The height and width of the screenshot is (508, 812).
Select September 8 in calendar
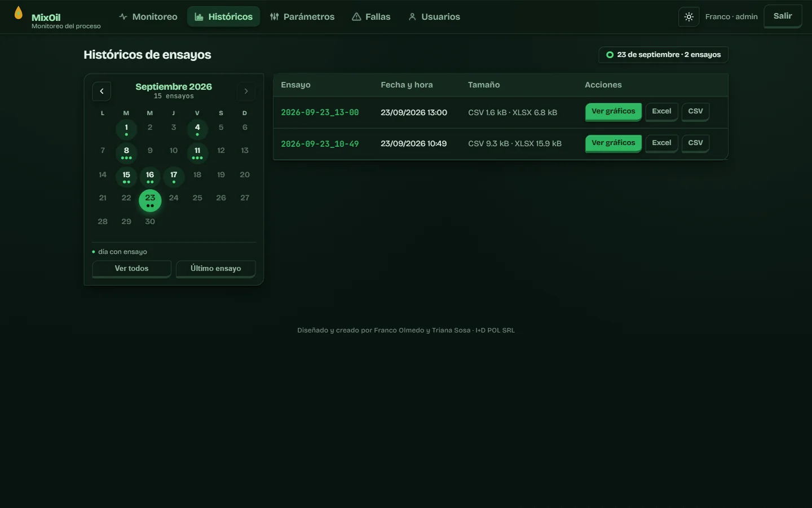pos(126,153)
